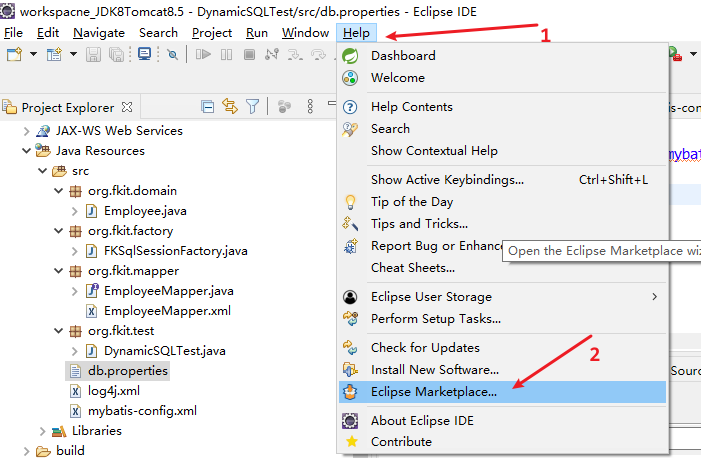Click the New wizard toolbar icon

point(14,55)
